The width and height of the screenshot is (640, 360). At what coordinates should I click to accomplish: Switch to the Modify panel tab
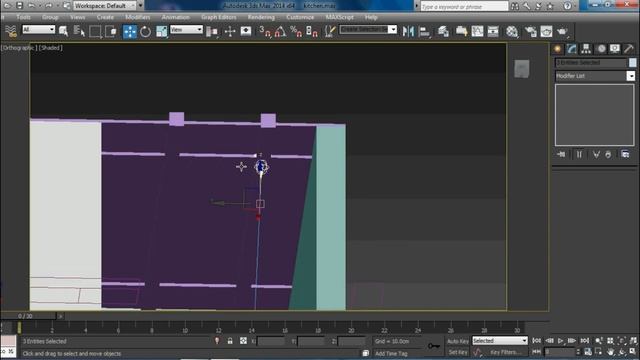click(572, 49)
